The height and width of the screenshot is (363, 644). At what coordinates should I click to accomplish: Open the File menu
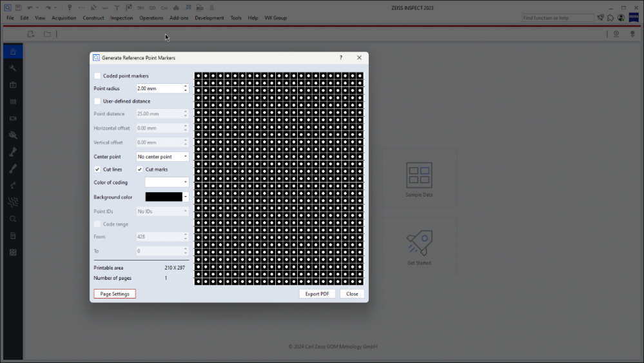[10, 18]
